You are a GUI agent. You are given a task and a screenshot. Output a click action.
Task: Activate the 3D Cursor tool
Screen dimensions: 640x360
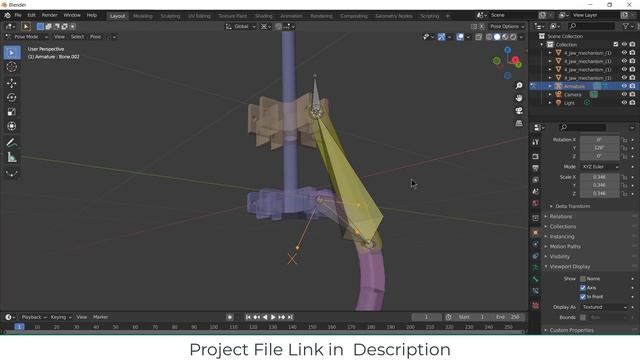12,67
